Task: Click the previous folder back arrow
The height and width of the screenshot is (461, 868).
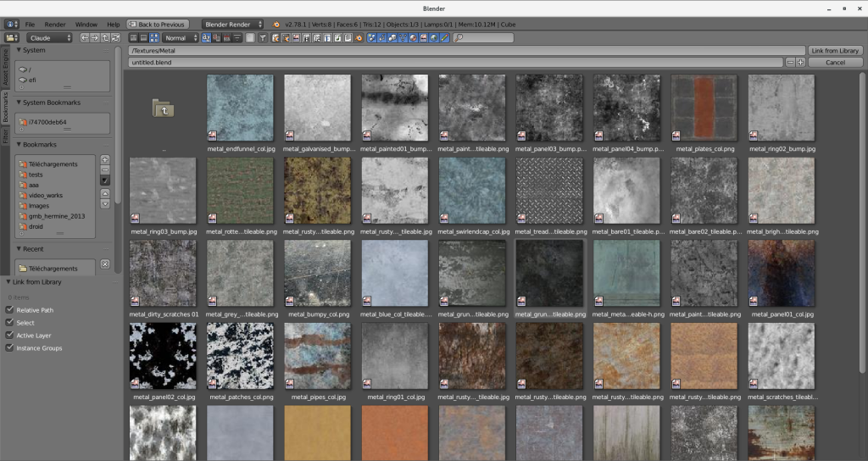Action: pyautogui.click(x=84, y=38)
